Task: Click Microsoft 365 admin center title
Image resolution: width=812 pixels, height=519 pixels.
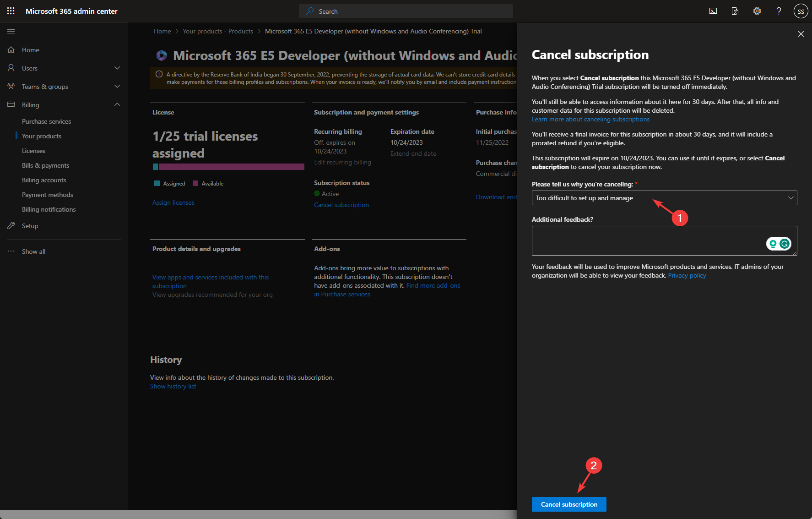Action: [x=71, y=11]
